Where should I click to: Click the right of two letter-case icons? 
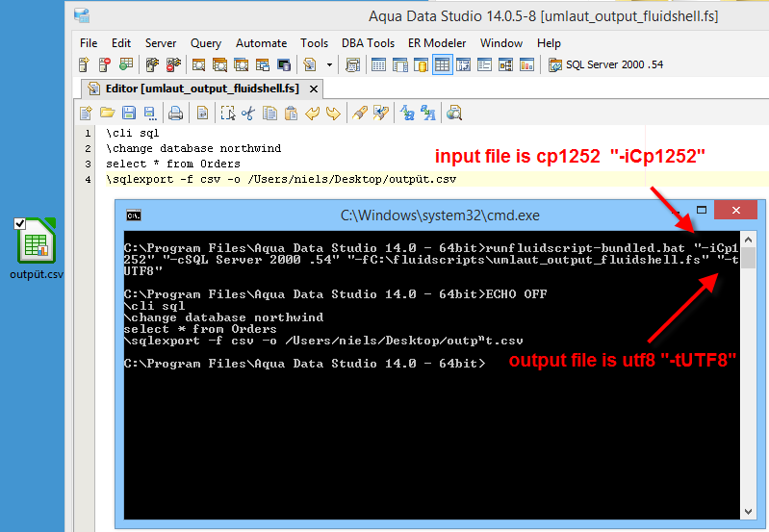click(x=428, y=114)
